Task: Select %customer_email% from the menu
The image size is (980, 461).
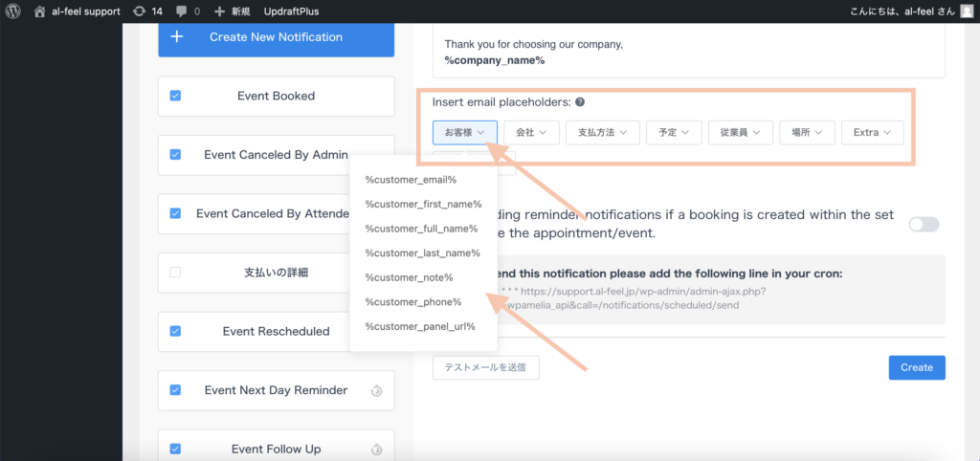Action: [x=411, y=179]
